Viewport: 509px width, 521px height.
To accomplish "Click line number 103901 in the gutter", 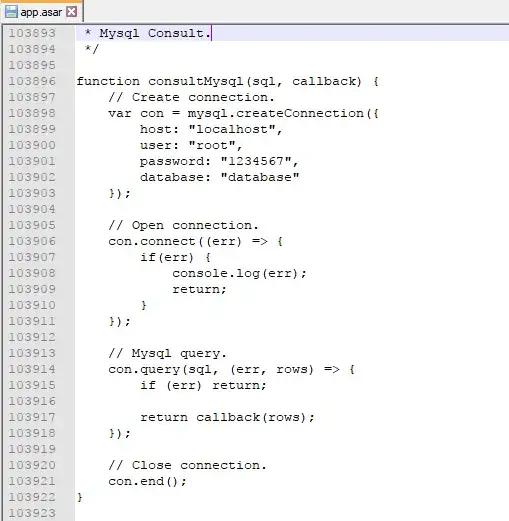I will [32, 161].
